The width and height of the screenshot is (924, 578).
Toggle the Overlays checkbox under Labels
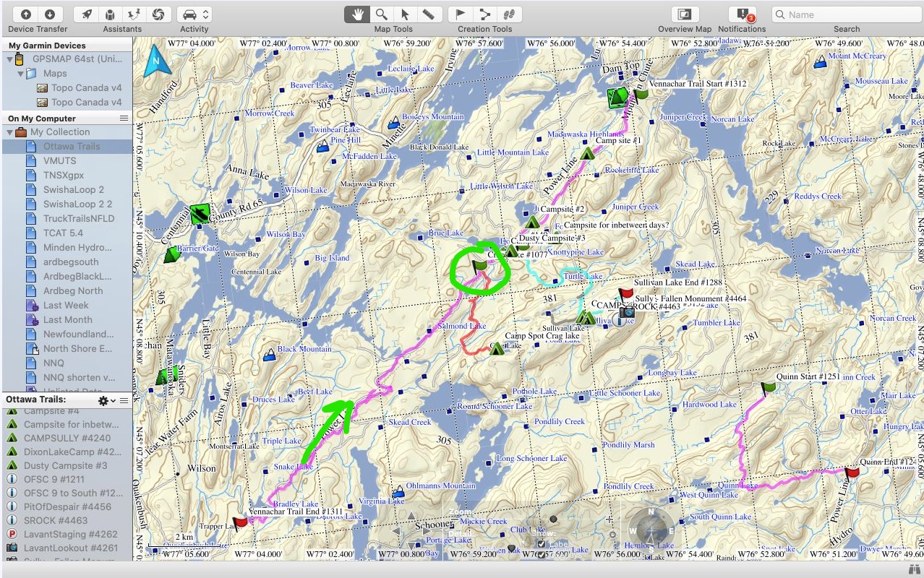pyautogui.click(x=542, y=555)
